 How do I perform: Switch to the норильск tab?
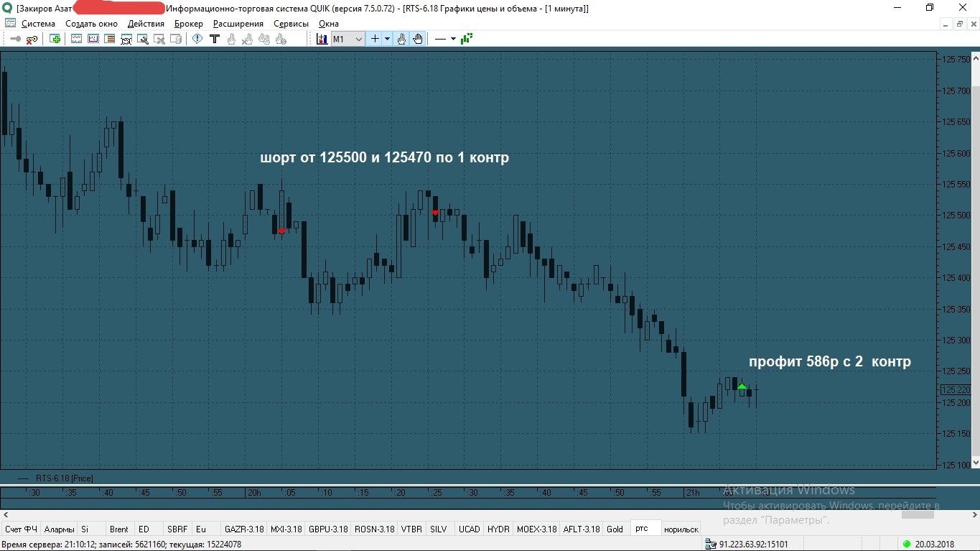coord(681,529)
